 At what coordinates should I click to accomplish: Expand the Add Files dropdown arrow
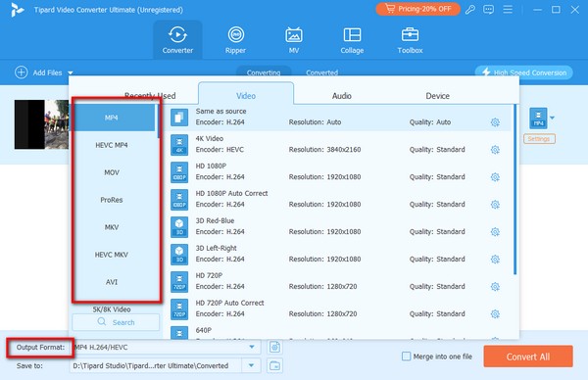click(71, 72)
